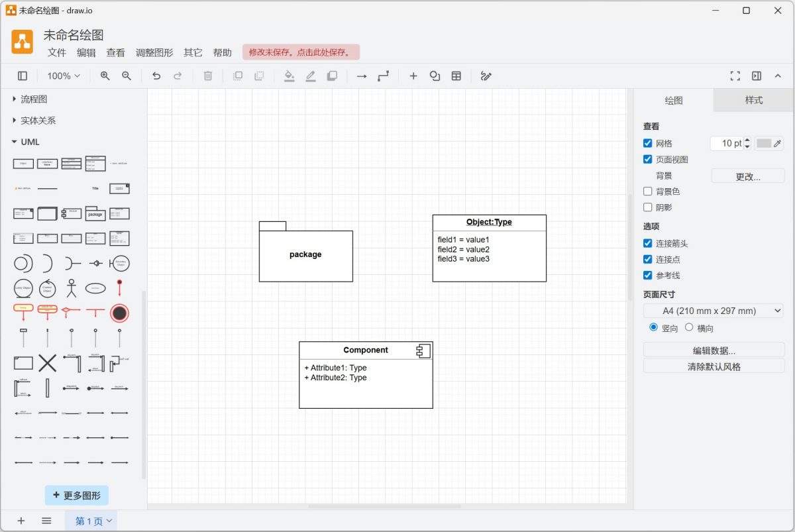Viewport: 795px width, 532px height.
Task: Open the A4 page size dropdown
Action: [x=714, y=310]
